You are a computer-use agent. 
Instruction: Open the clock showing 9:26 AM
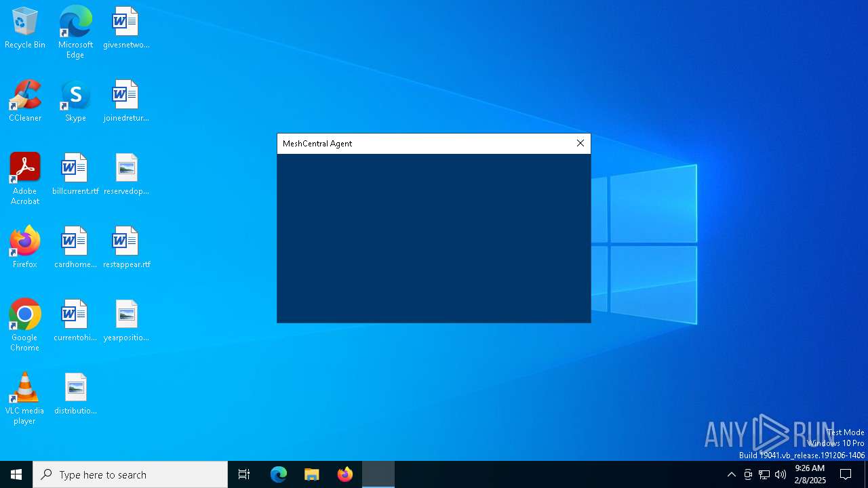click(810, 474)
